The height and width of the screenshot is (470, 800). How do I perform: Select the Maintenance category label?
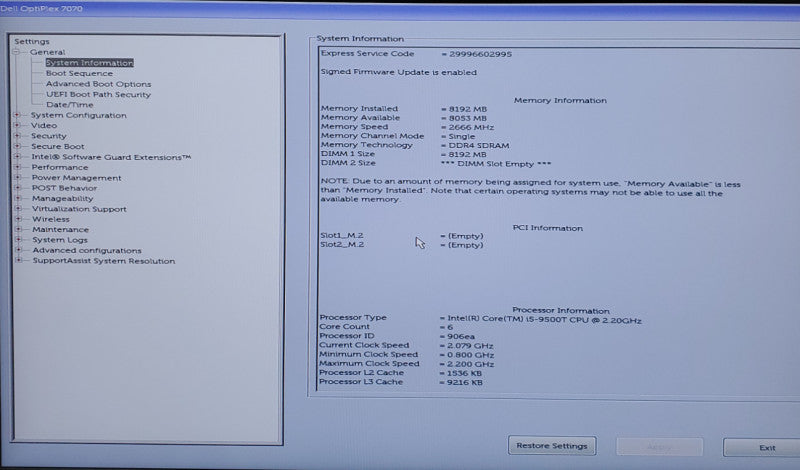pyautogui.click(x=60, y=230)
